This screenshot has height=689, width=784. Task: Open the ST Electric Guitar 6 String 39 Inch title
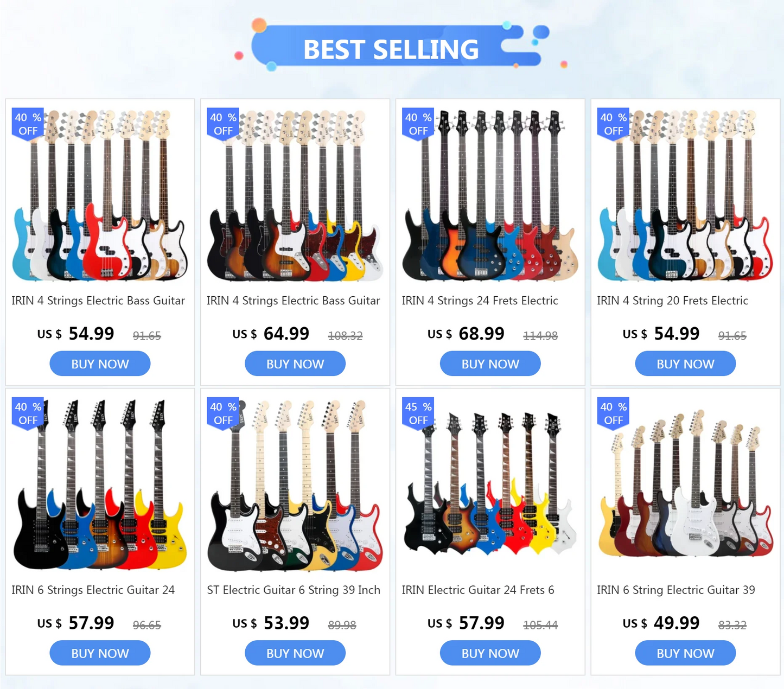(x=294, y=590)
